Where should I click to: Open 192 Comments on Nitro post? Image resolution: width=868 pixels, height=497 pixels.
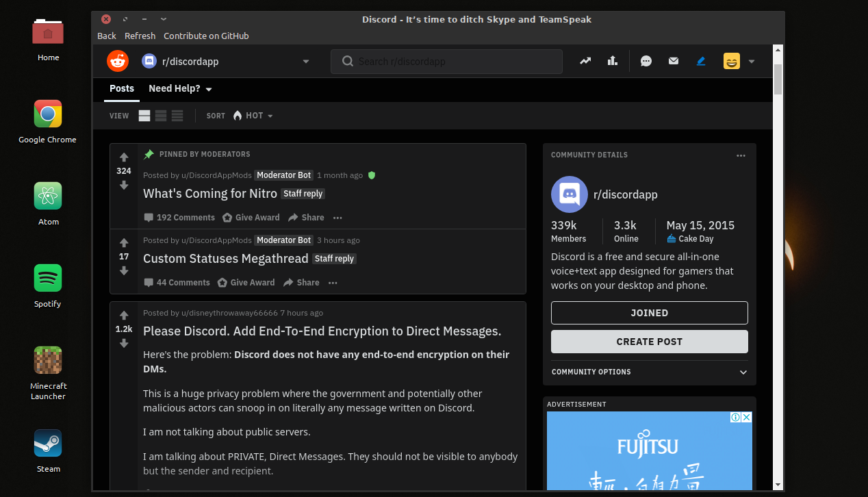point(179,218)
